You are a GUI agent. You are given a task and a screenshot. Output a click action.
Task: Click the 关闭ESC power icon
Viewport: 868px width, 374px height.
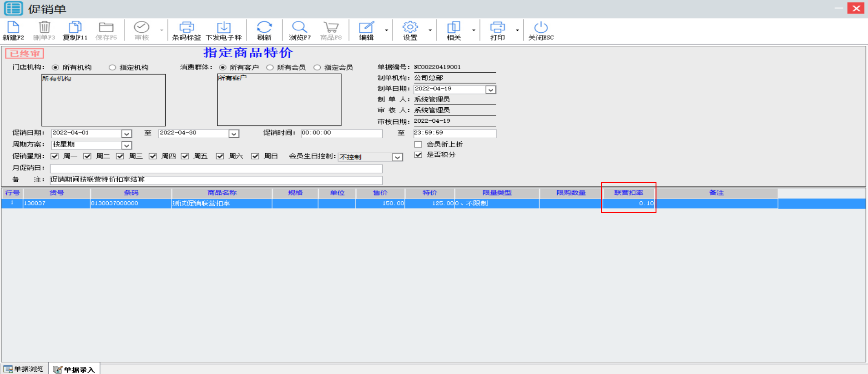pyautogui.click(x=540, y=27)
